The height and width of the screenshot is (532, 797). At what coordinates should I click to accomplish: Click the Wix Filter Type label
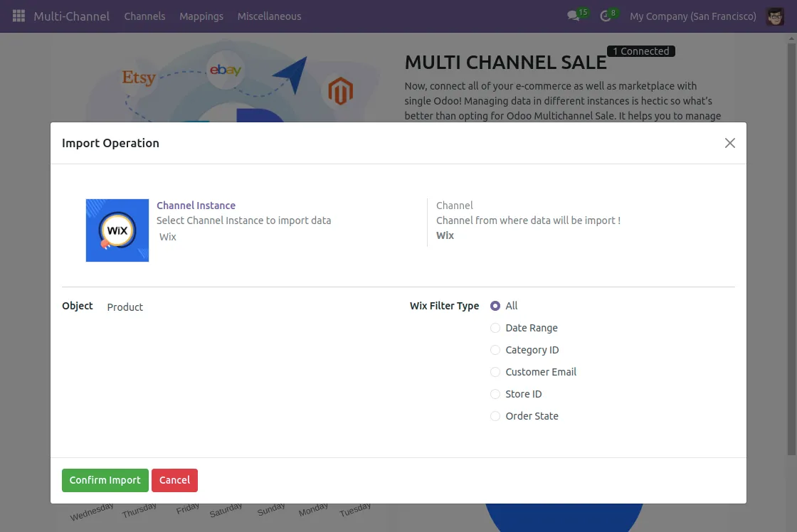444,306
